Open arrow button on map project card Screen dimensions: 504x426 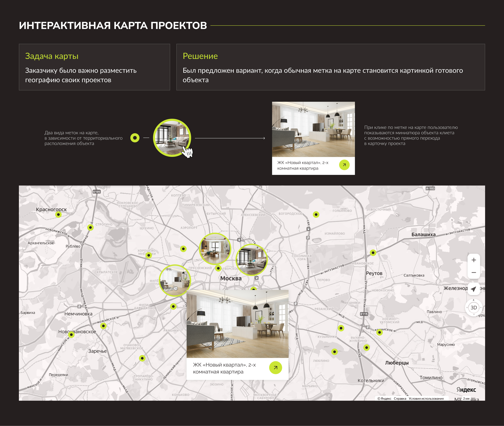tap(275, 368)
